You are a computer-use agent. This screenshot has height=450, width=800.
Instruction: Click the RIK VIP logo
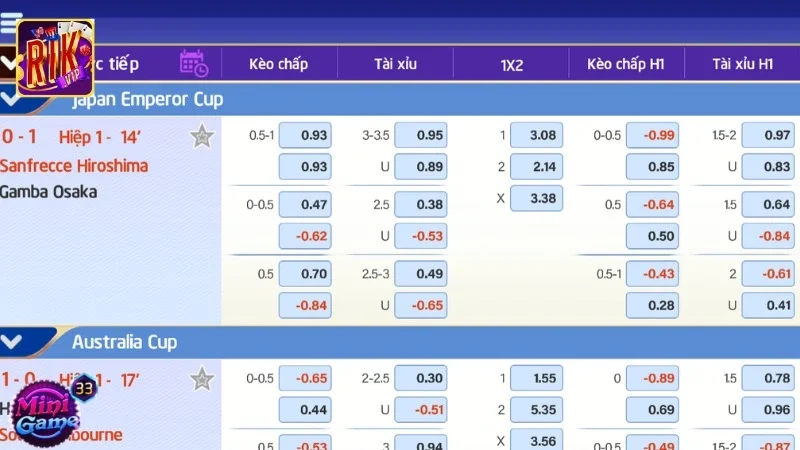(56, 58)
